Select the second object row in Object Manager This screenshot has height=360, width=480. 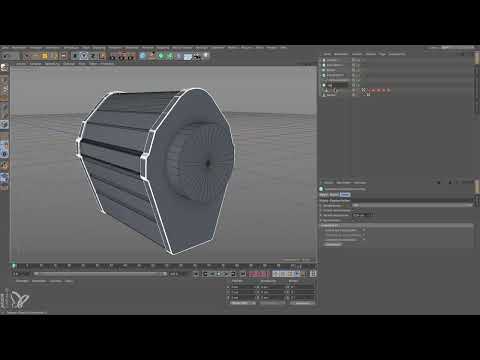[397, 65]
